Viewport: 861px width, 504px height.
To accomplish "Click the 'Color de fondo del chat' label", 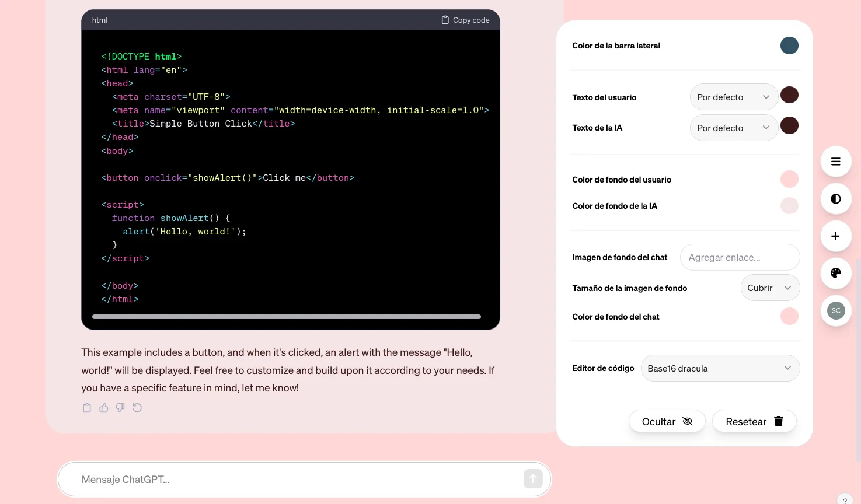I will pyautogui.click(x=615, y=317).
